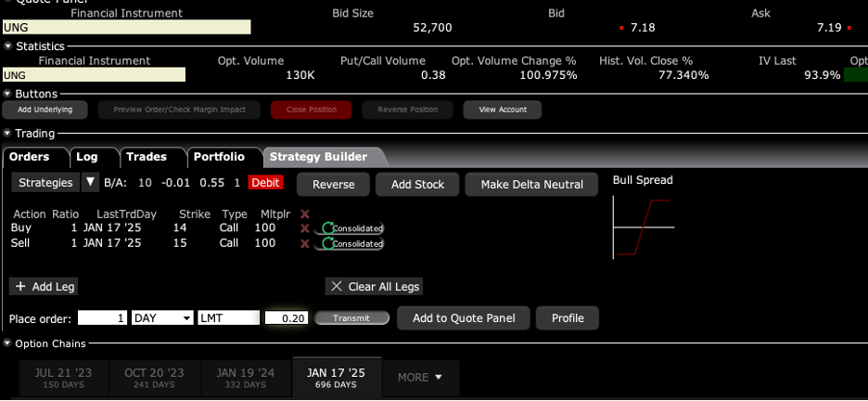Toggle the red Debit indicator

click(x=266, y=183)
